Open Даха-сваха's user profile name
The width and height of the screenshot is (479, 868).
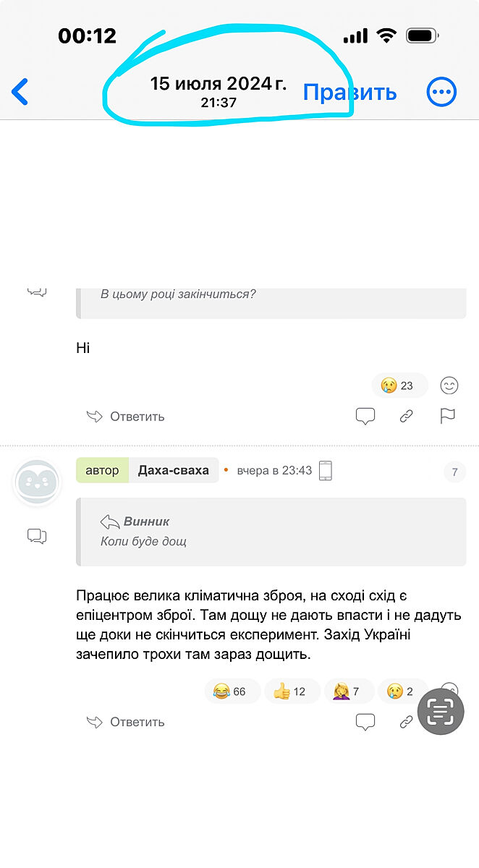click(x=174, y=470)
